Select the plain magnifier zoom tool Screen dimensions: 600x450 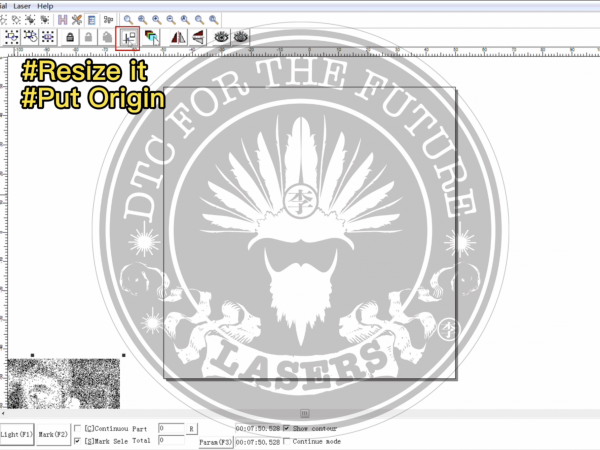(128, 20)
